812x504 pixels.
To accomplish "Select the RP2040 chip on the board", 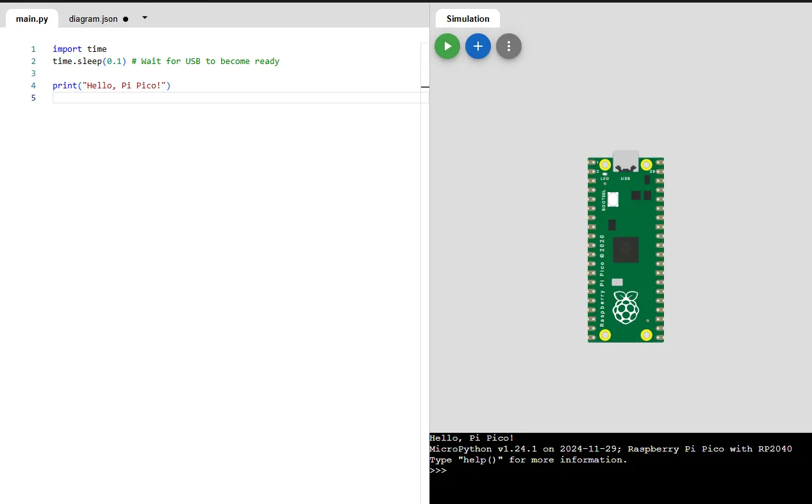I will 626,250.
